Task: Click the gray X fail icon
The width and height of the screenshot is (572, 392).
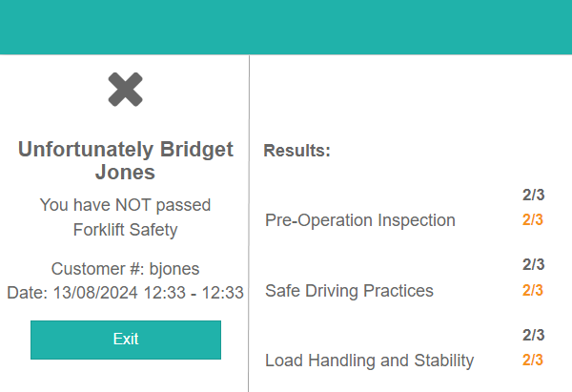Action: coord(125,90)
